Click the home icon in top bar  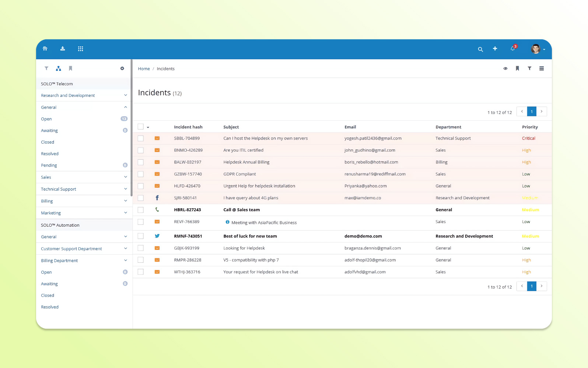pyautogui.click(x=45, y=49)
